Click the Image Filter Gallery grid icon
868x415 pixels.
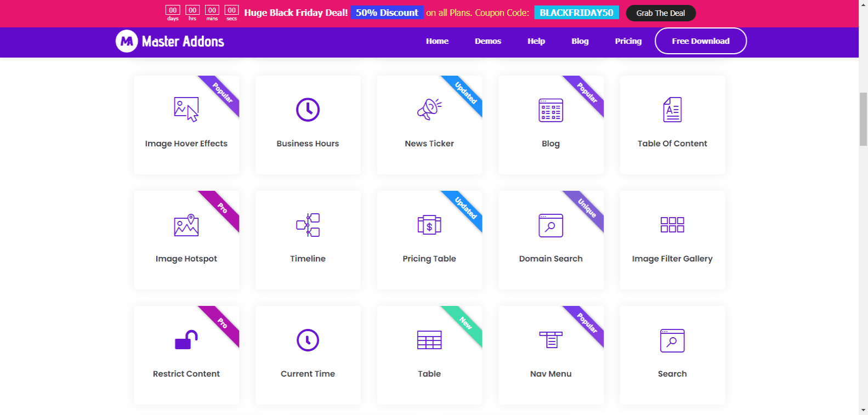pos(672,225)
